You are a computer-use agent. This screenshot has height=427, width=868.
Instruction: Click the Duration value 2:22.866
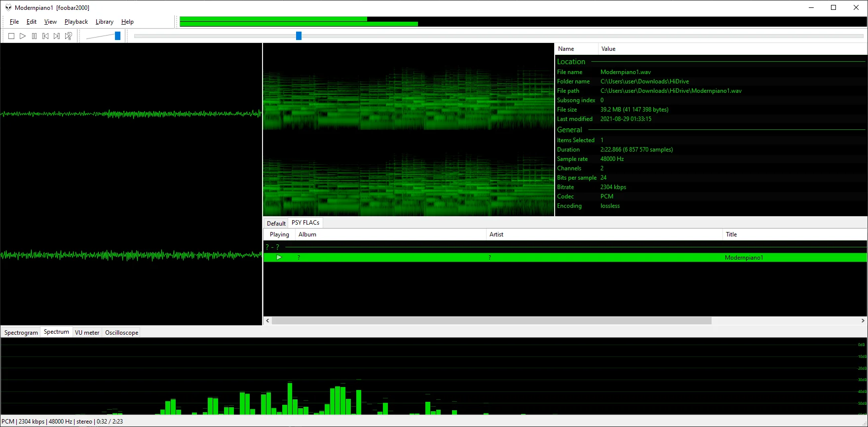click(x=637, y=150)
